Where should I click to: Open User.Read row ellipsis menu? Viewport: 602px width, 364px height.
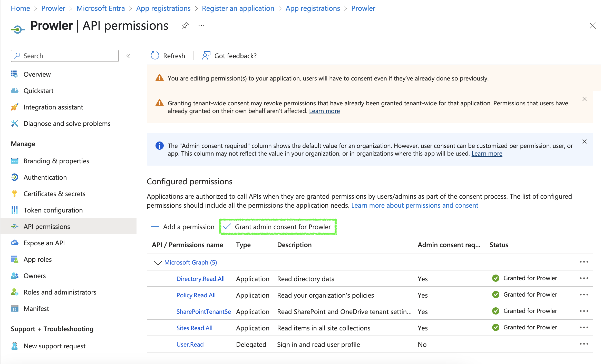pos(584,344)
